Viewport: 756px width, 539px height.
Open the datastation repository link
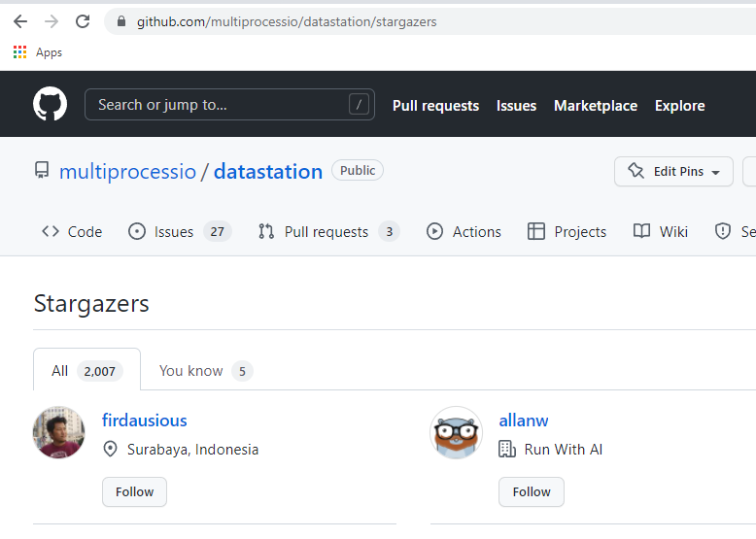click(x=268, y=172)
